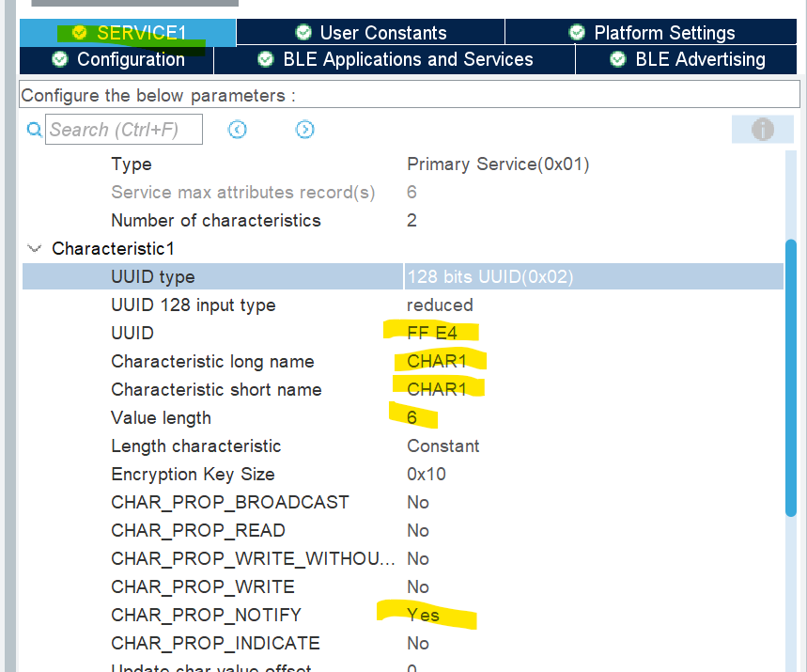Switch to Platform Settings tab

(x=651, y=33)
